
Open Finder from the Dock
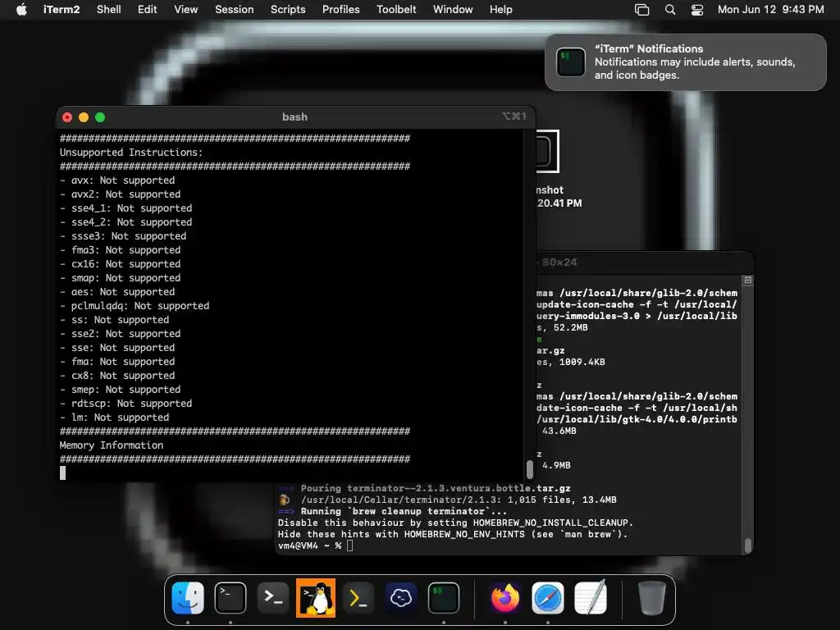click(188, 597)
